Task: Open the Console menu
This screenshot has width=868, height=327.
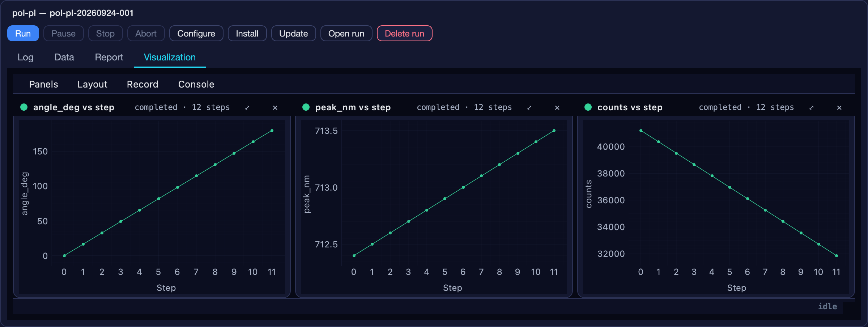Action: click(x=196, y=84)
